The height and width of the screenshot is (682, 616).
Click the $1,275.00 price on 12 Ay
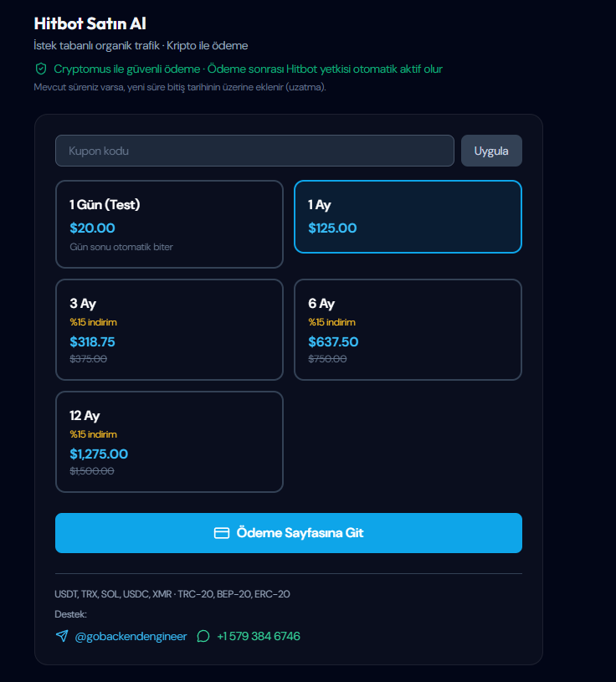pyautogui.click(x=99, y=454)
